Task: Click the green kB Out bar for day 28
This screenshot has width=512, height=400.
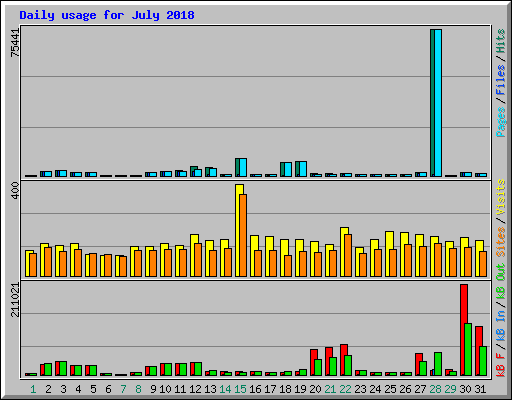Action: (x=438, y=364)
